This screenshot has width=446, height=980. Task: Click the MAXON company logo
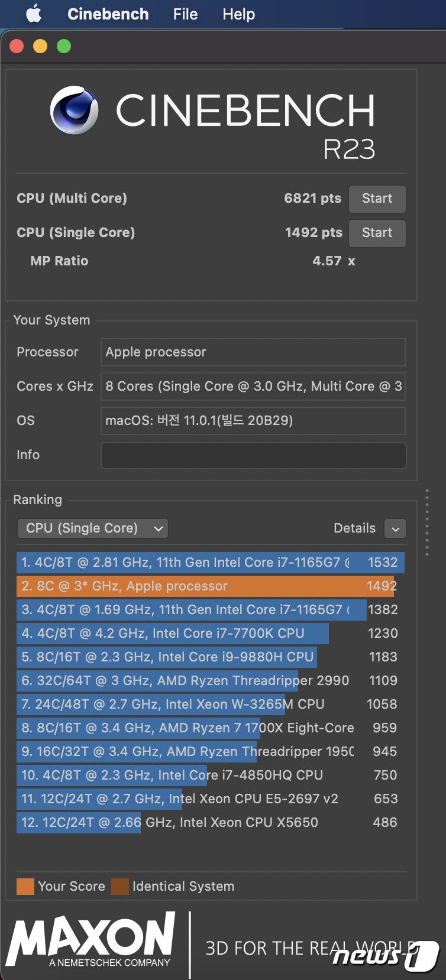click(91, 940)
